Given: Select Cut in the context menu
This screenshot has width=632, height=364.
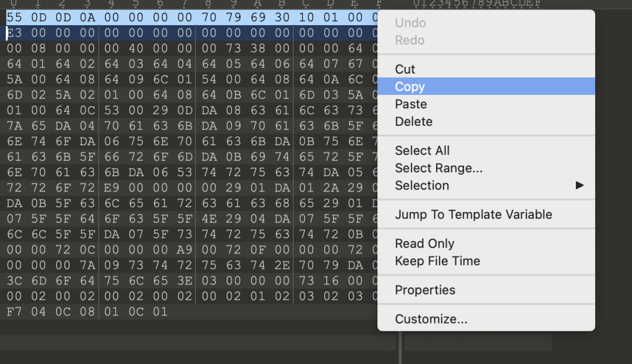Looking at the screenshot, I should coord(405,69).
